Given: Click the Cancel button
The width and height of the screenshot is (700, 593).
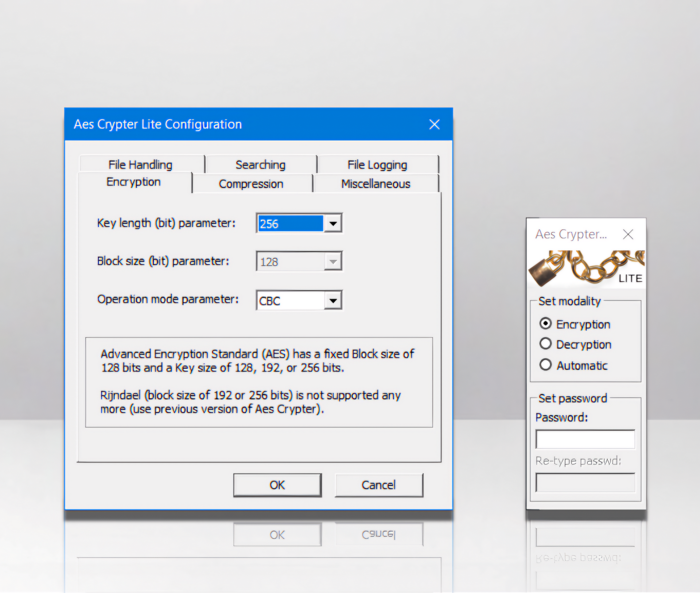Looking at the screenshot, I should (x=379, y=485).
